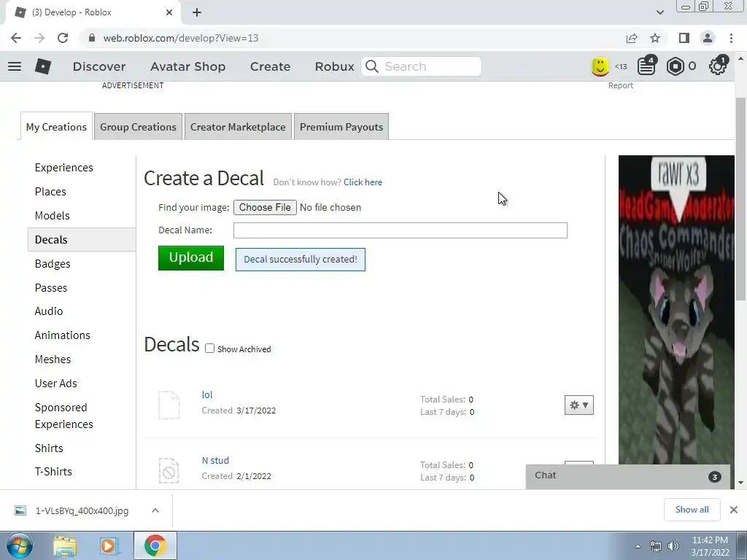
Task: Select T-Shirts in the sidebar
Action: (x=53, y=472)
